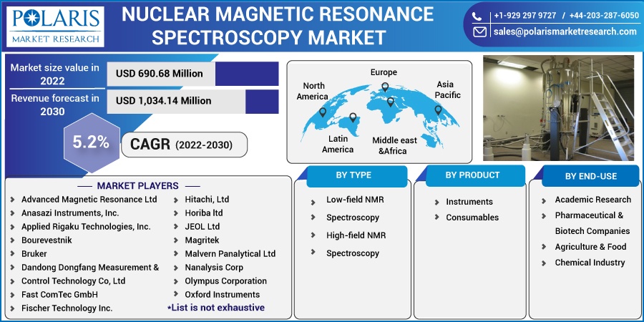Click Fischer Technology Inc. entry
644x322 pixels.
click(x=67, y=308)
